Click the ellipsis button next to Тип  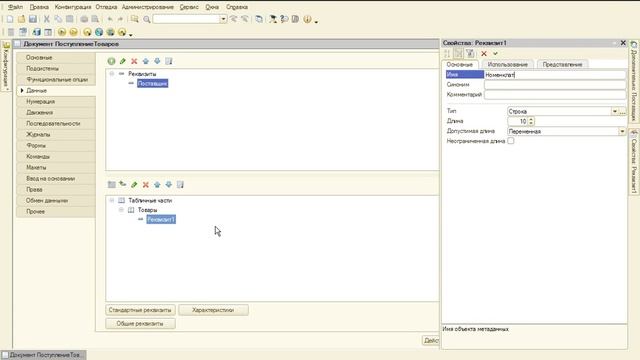tap(622, 111)
